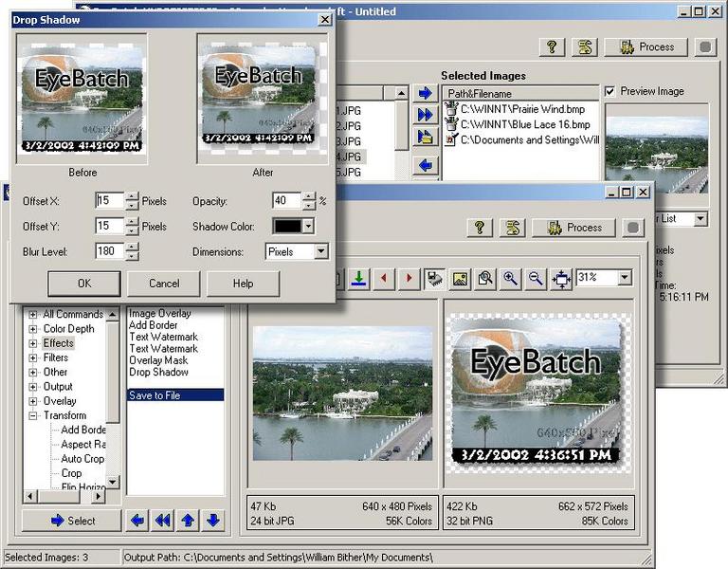Click the Process button in the front window
The image size is (728, 569).
pos(573,228)
